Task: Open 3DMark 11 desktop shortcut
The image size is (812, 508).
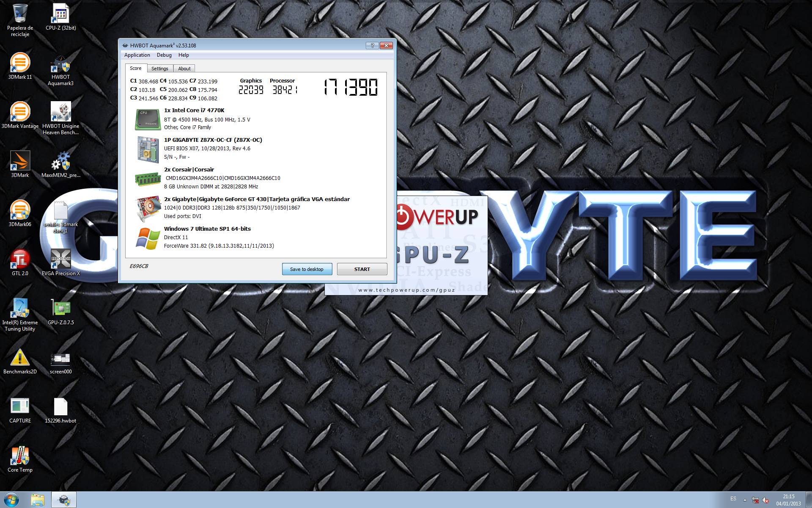Action: tap(20, 66)
